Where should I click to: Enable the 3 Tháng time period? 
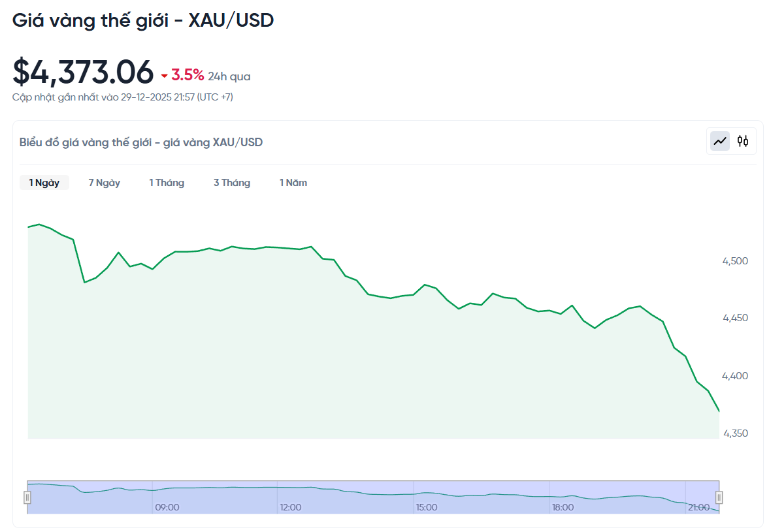pos(231,183)
